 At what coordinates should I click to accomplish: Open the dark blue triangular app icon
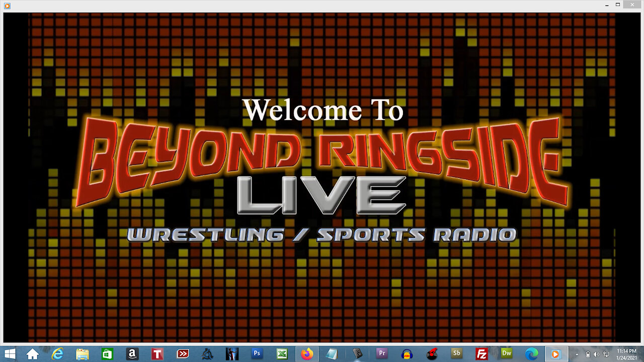point(207,354)
